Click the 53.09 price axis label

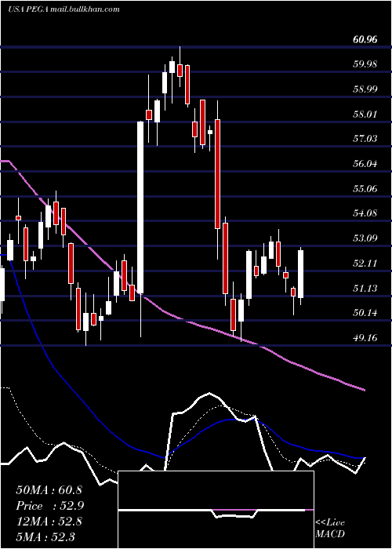(x=365, y=238)
